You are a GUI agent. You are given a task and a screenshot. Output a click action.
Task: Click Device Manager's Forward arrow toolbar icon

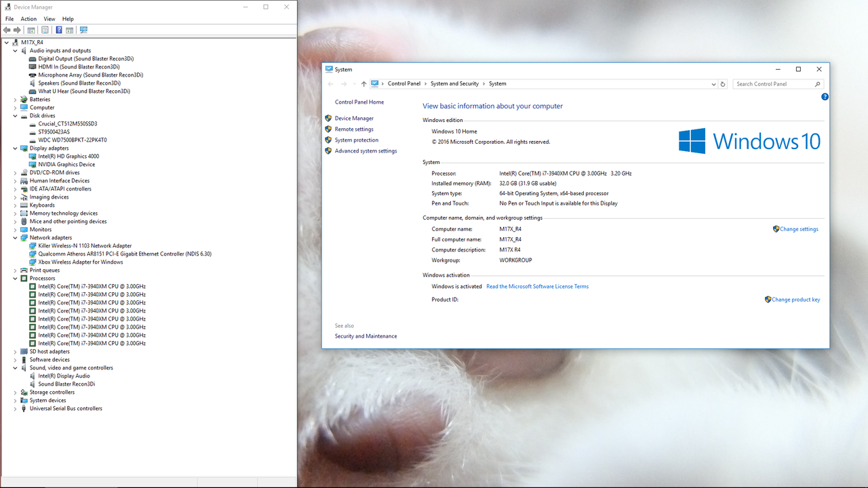click(18, 30)
